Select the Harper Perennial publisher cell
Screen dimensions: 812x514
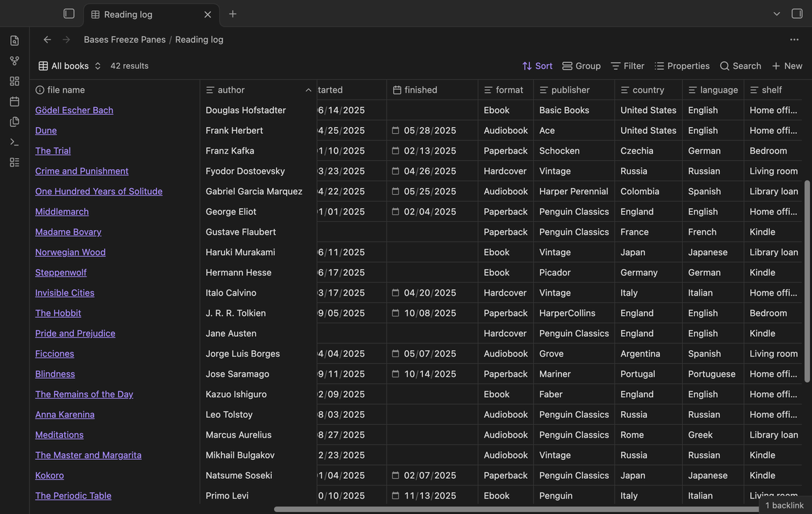tap(574, 191)
